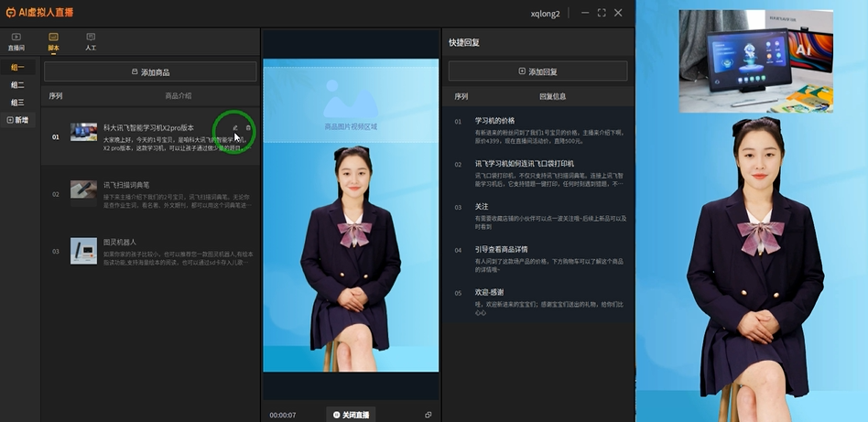
Task: Trigger quick reply 引导查看商品详情
Action: pos(538,259)
